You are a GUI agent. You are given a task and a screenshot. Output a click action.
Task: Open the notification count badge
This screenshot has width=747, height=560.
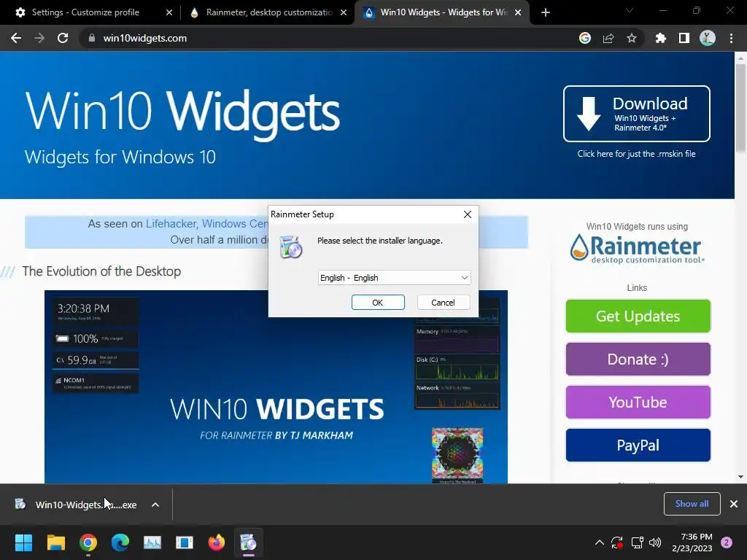pyautogui.click(x=727, y=542)
